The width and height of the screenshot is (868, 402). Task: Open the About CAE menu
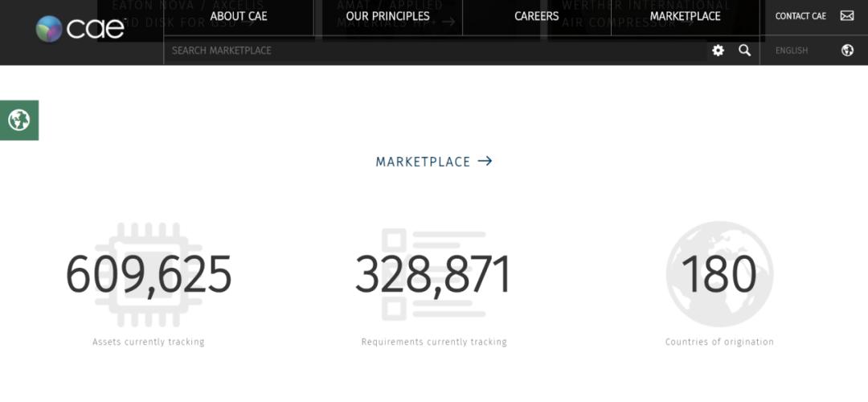tap(239, 16)
